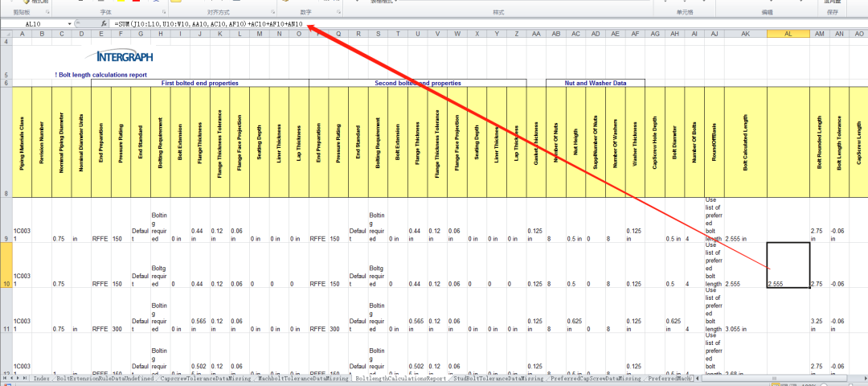Switch to the Index sheet tab
The width and height of the screenshot is (868, 386).
pyautogui.click(x=41, y=379)
